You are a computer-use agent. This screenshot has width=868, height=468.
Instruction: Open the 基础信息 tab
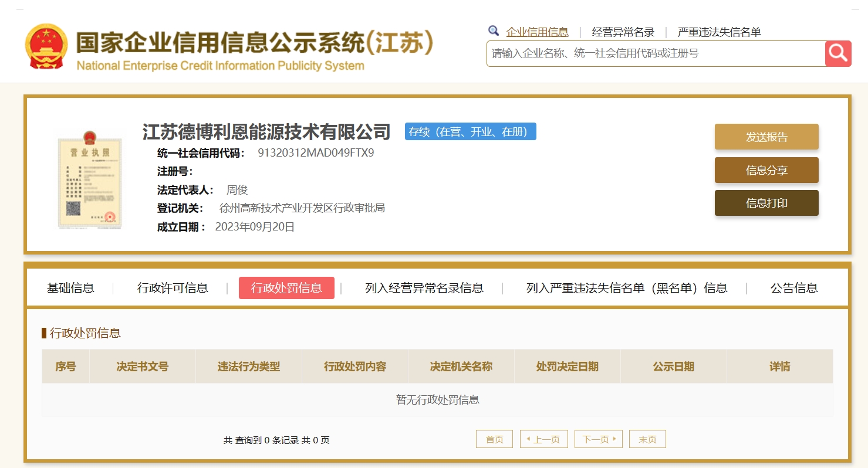(70, 288)
